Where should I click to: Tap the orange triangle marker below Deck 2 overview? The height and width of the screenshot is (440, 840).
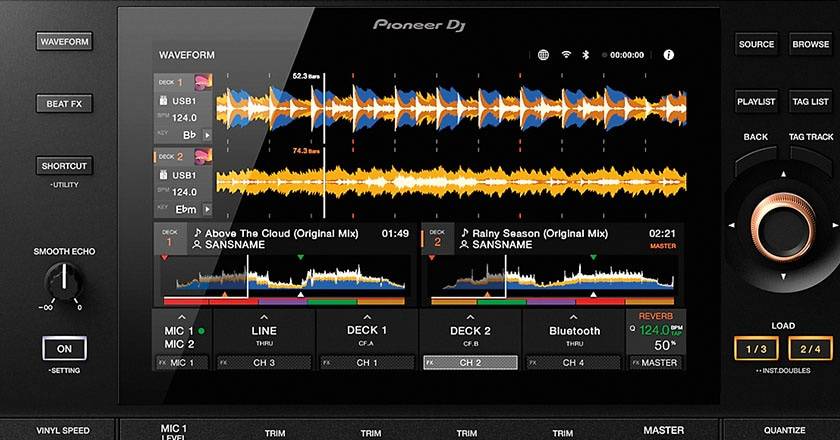487,295
